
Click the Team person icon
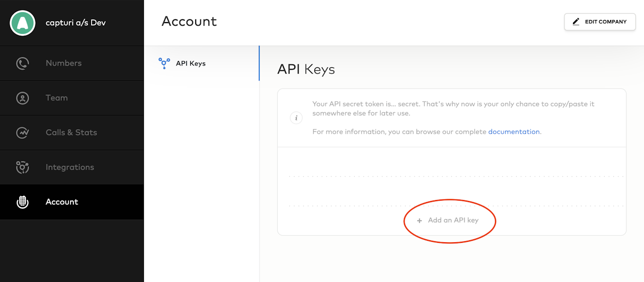pos(23,98)
